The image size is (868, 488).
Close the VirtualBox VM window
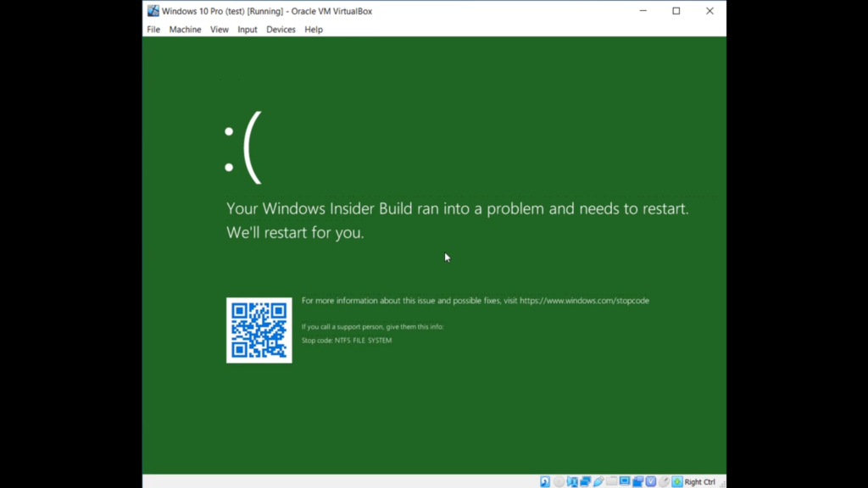(709, 10)
